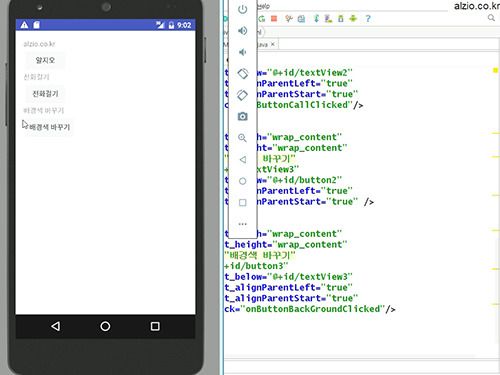Click the t_height="wrap_content" line in code
The image size is (500, 375).
pos(286,245)
